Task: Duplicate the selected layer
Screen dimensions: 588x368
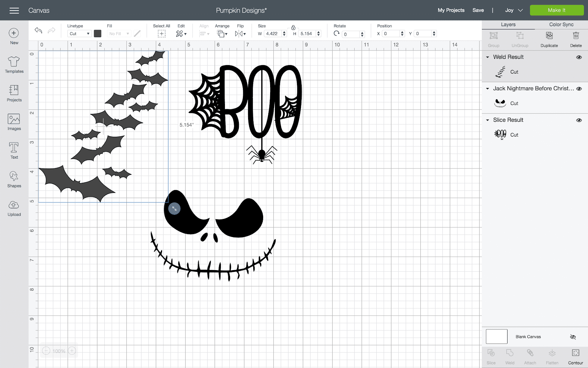Action: [549, 40]
